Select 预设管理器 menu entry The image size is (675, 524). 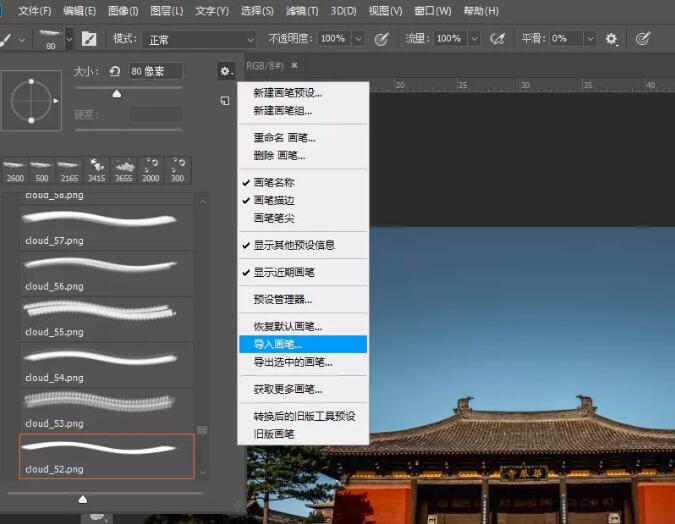[x=282, y=299]
